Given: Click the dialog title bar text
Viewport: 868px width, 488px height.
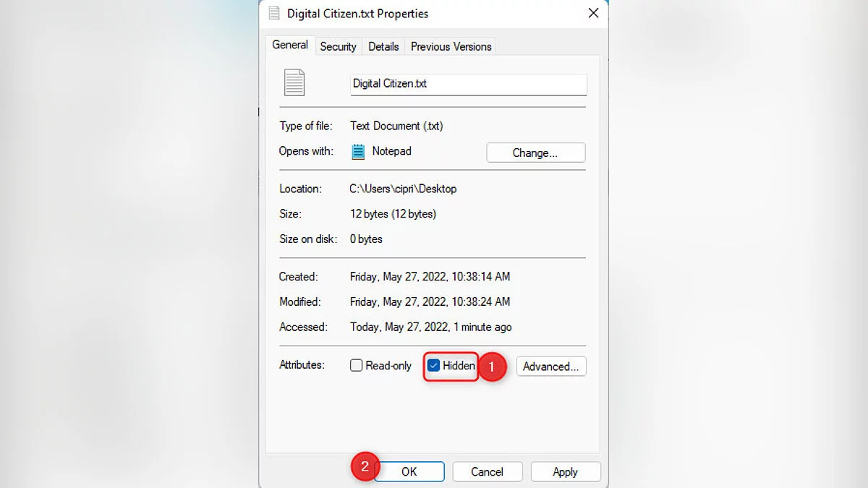Looking at the screenshot, I should tap(357, 14).
